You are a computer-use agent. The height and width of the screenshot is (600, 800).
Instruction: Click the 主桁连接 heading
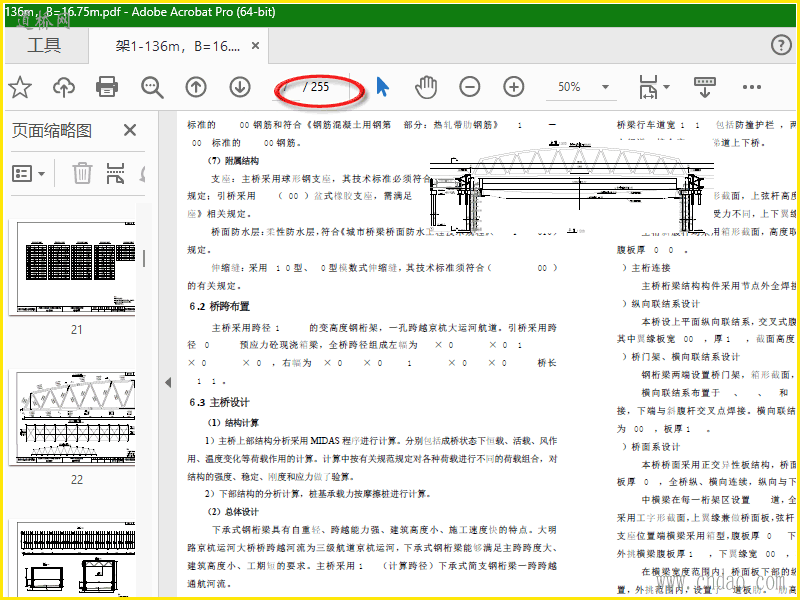point(651,268)
